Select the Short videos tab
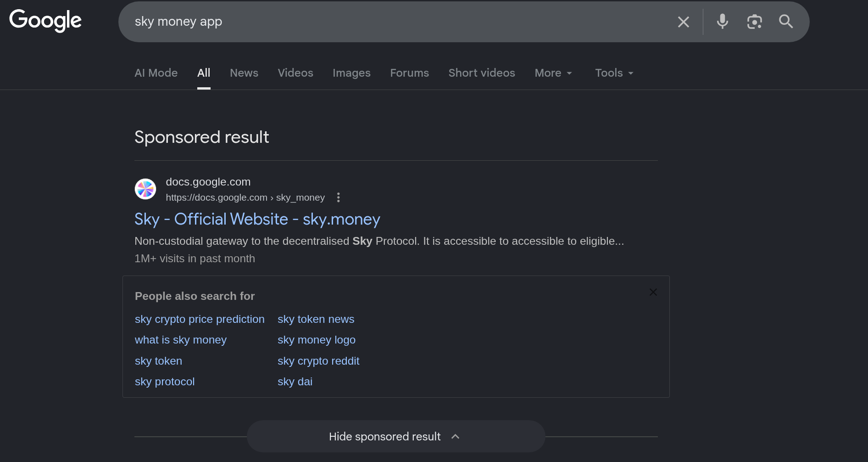Image resolution: width=868 pixels, height=462 pixels. point(481,73)
